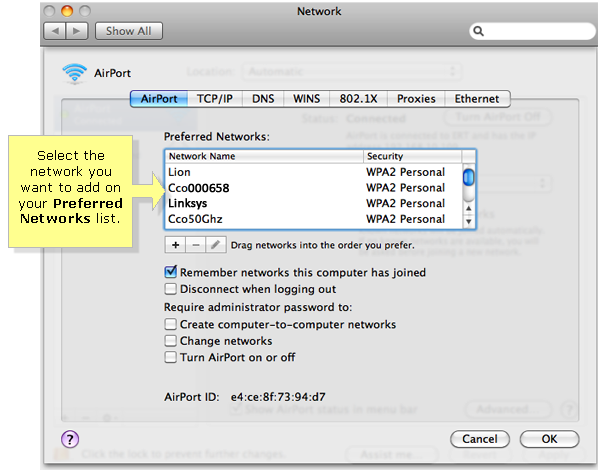Image resolution: width=600 pixels, height=472 pixels.
Task: Click the back navigation arrow
Action: (x=55, y=31)
